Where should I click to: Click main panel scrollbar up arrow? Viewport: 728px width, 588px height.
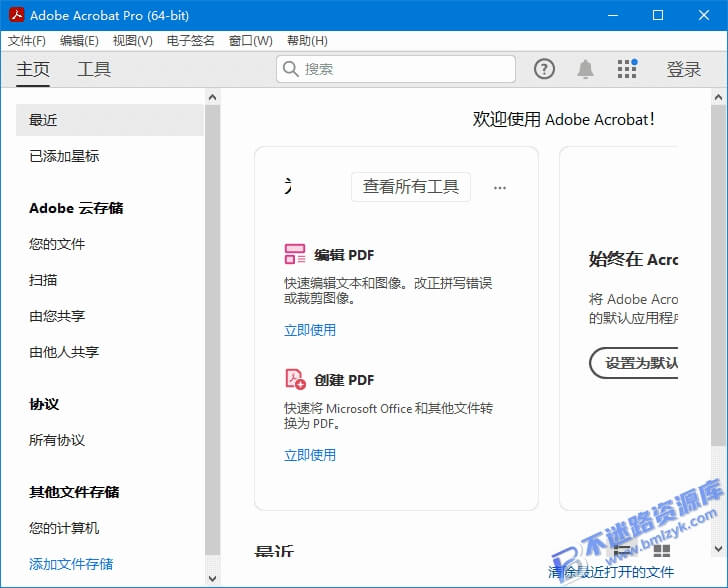pyautogui.click(x=718, y=97)
